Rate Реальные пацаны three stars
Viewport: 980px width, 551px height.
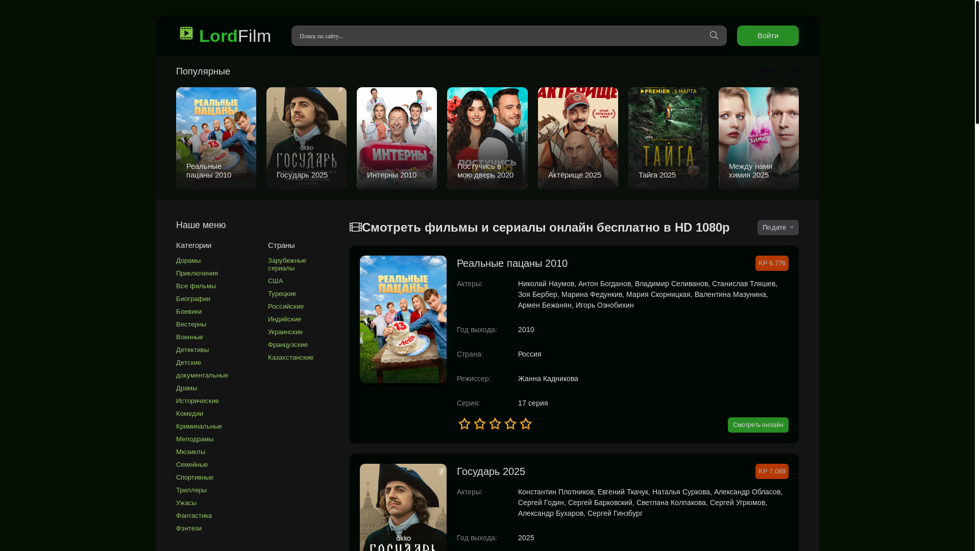[495, 423]
